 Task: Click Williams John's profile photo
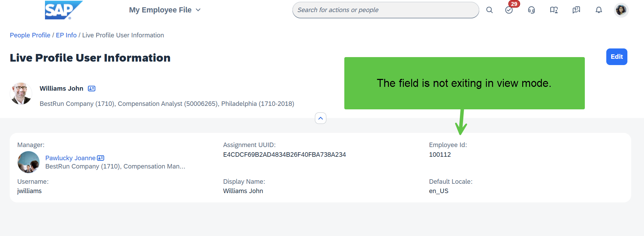click(x=21, y=93)
